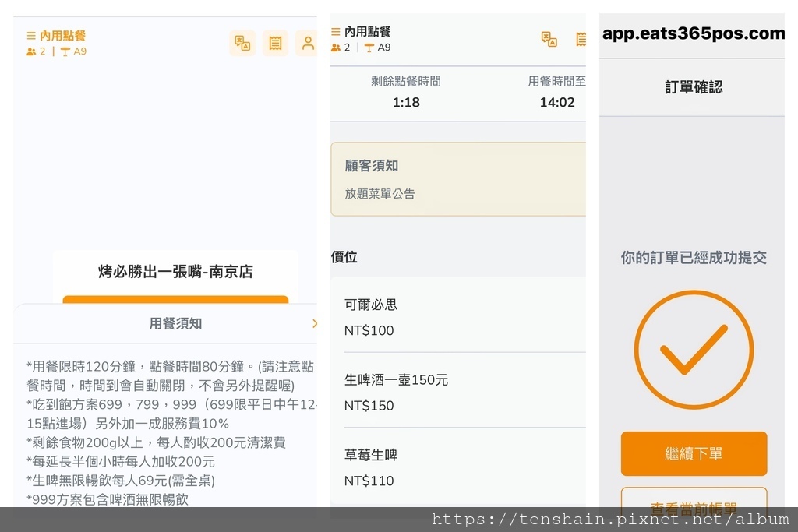
Task: Click the guest count icon in middle screenshot
Action: (335, 48)
